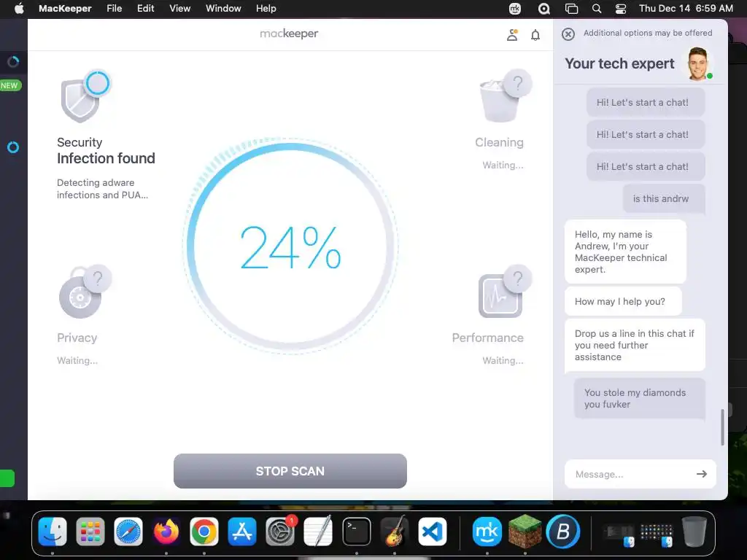The width and height of the screenshot is (747, 560).
Task: Open the View menu
Action: coord(179,8)
